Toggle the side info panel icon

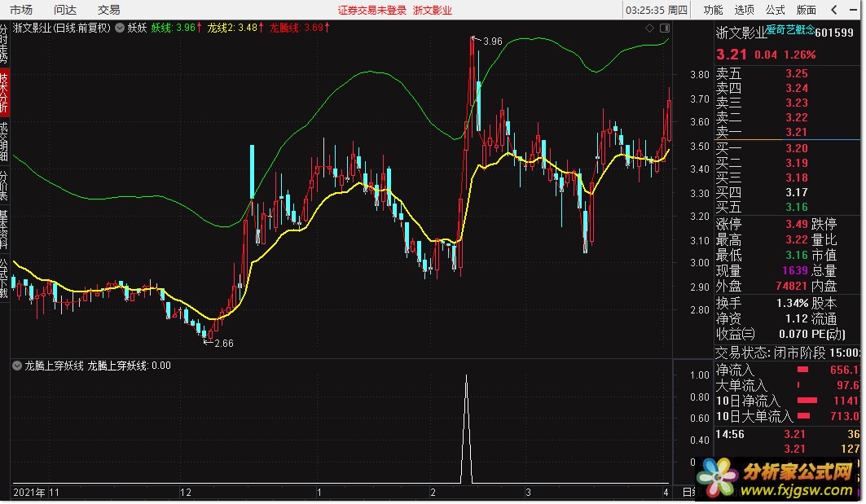pos(665,28)
